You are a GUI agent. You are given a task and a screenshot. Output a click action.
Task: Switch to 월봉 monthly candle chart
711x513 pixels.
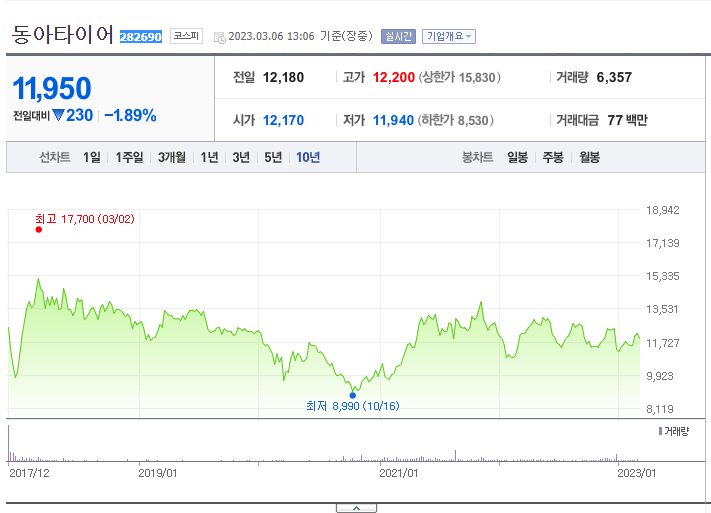point(589,157)
